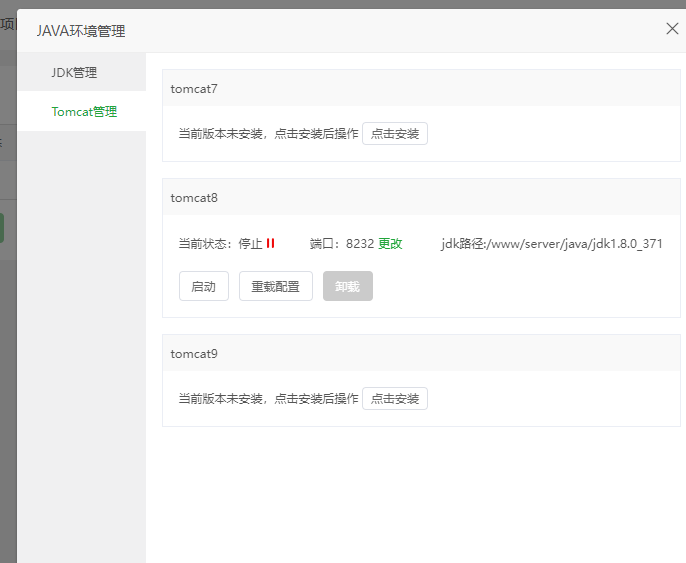Select the tomcat9 section header
The height and width of the screenshot is (563, 686).
tap(421, 353)
